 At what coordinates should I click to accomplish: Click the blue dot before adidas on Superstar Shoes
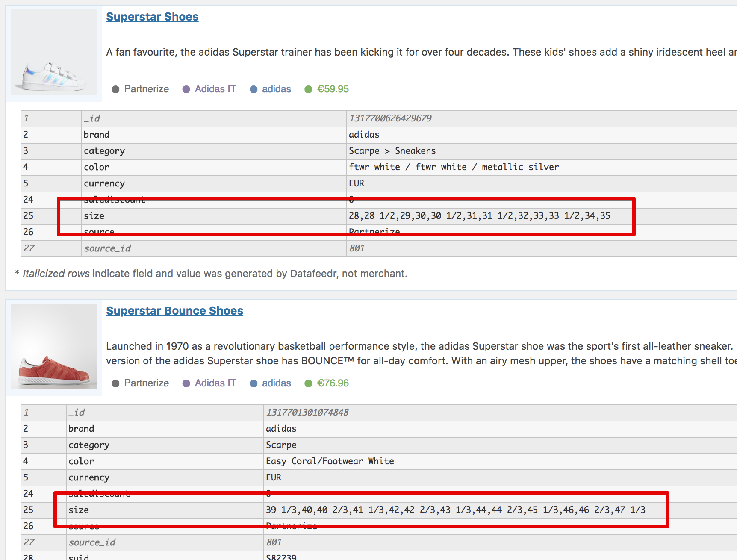click(x=254, y=89)
